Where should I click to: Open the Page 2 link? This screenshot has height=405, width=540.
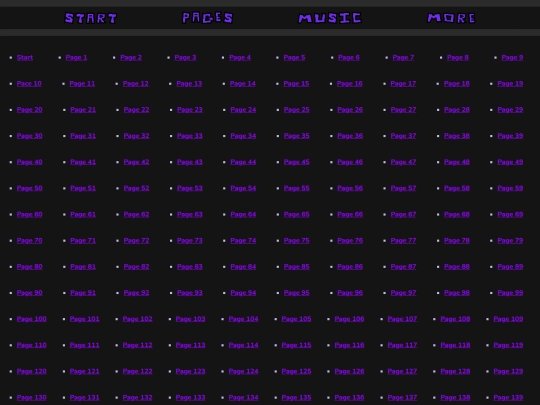(131, 58)
